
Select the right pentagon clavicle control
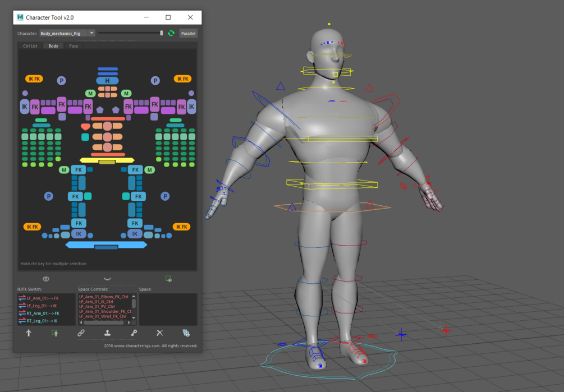pyautogui.click(x=116, y=109)
